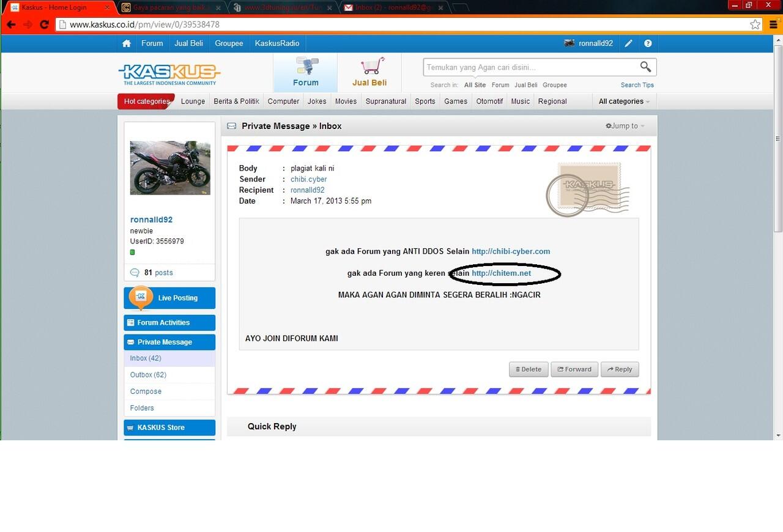Select Forum search scope option
Viewport: 783px width, 532px height.
click(500, 85)
